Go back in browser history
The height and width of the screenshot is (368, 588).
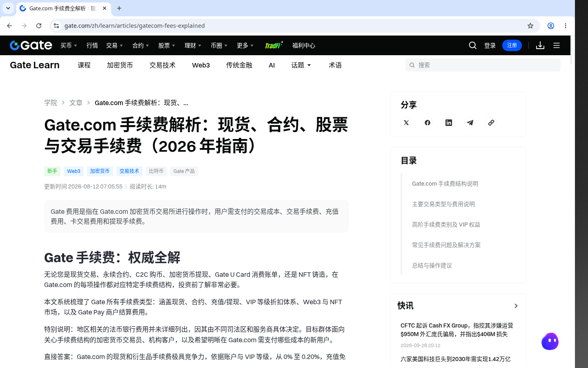click(x=9, y=26)
